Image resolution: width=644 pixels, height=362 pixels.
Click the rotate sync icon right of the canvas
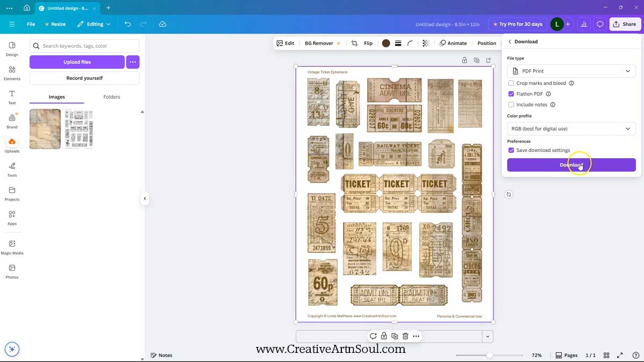509,194
